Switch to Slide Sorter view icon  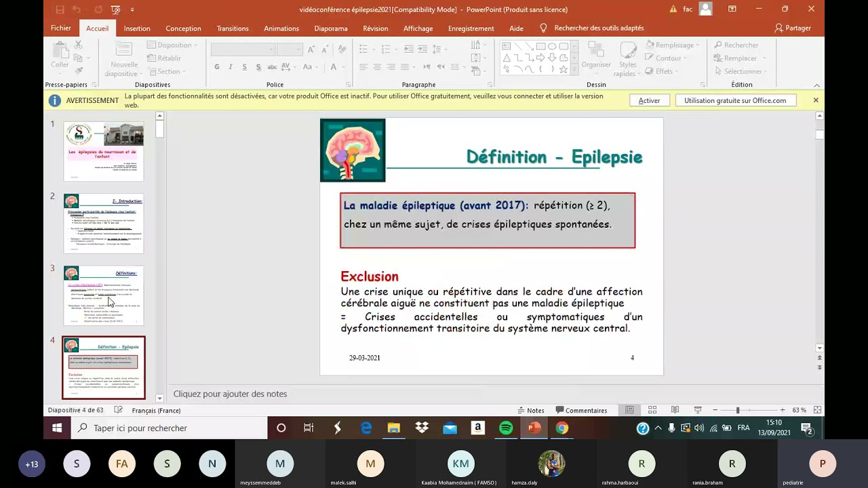[652, 410]
